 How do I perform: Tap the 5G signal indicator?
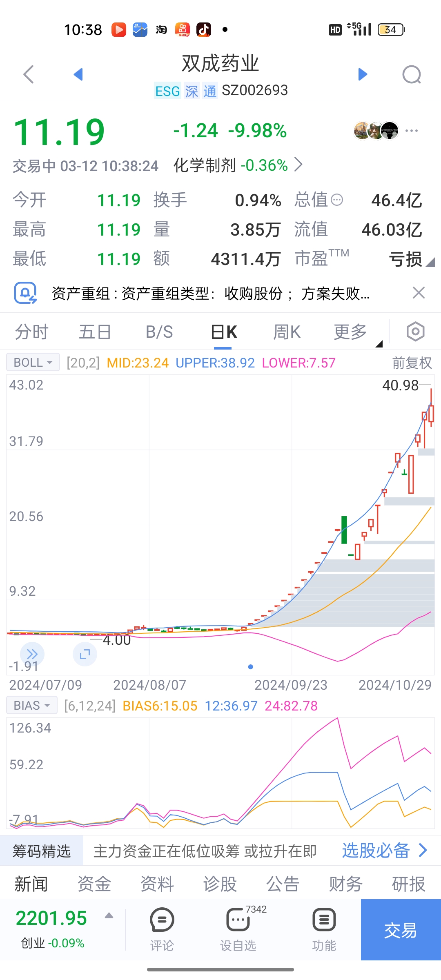[359, 29]
